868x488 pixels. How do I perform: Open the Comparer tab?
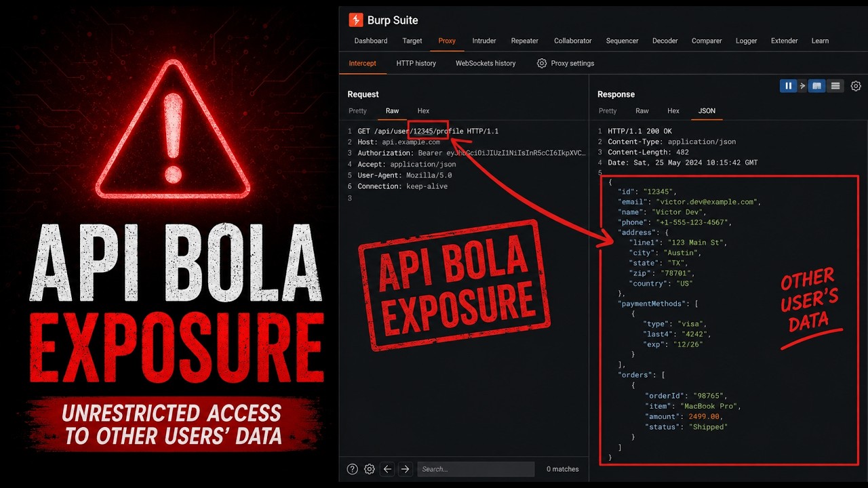tap(707, 41)
